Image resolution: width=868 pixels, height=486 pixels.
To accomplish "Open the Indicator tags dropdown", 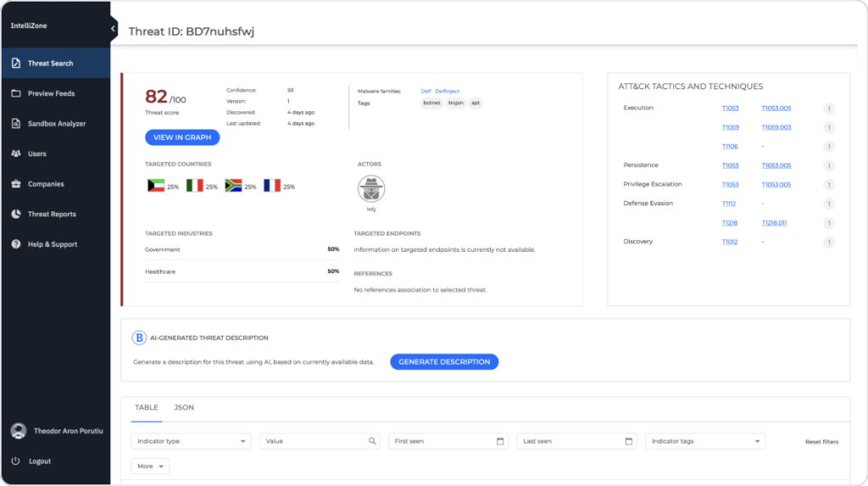I will (x=705, y=441).
